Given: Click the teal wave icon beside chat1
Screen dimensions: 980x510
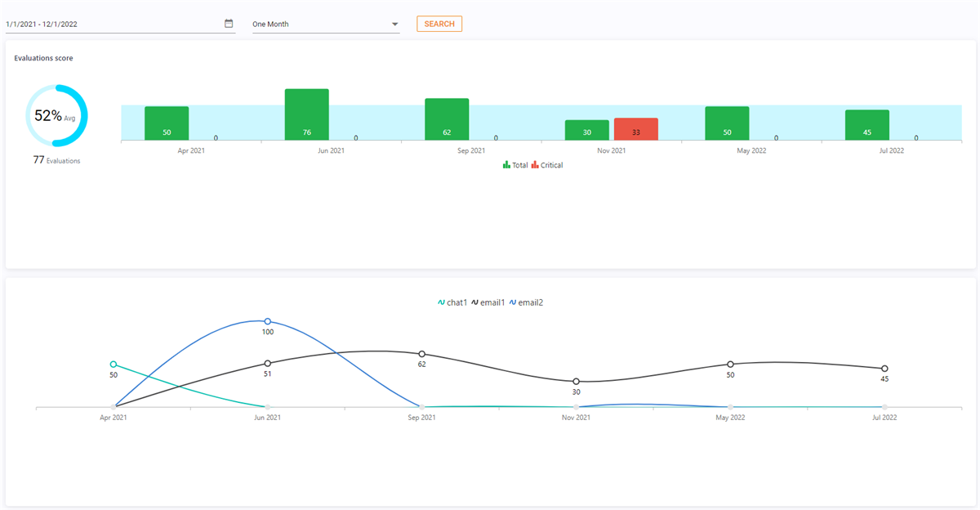Looking at the screenshot, I should click(440, 302).
